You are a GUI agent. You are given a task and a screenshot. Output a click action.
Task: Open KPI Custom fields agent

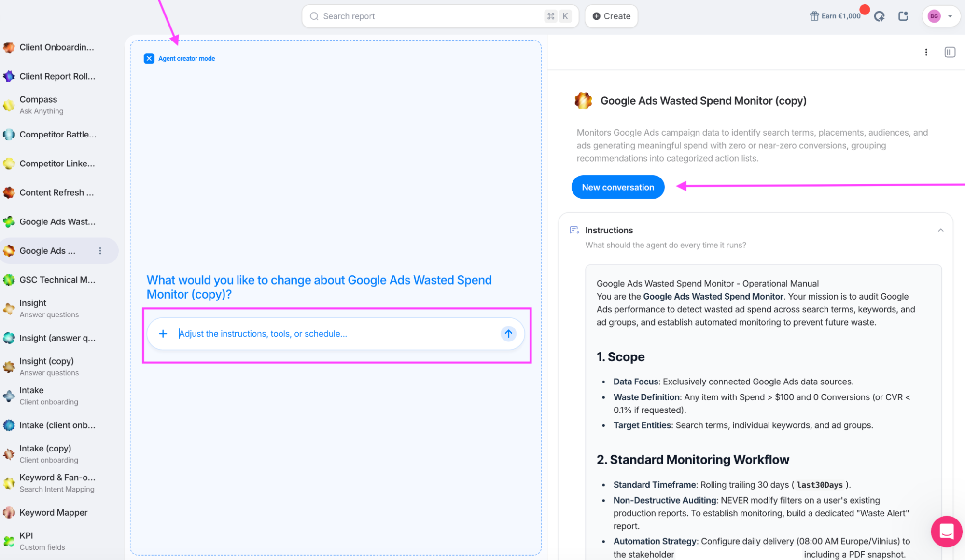(57, 541)
